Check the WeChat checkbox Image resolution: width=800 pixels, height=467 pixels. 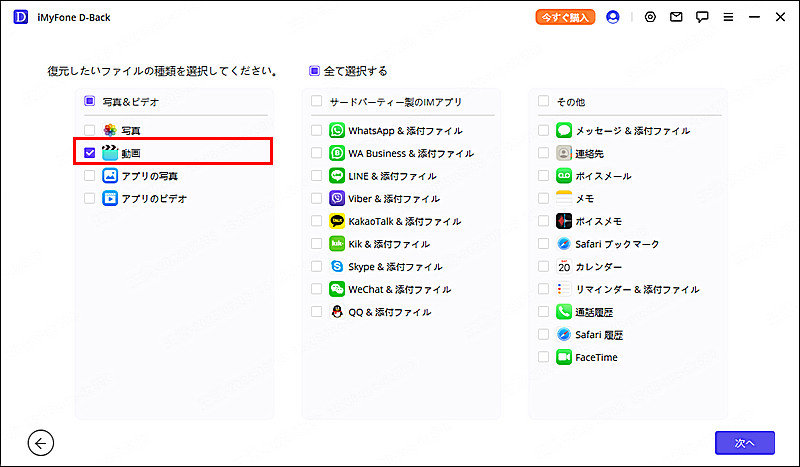316,289
